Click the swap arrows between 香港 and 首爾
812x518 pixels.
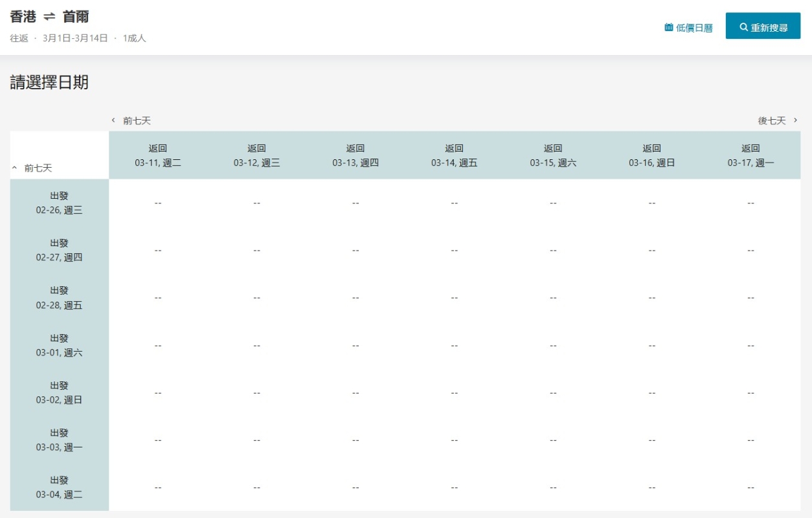click(49, 17)
